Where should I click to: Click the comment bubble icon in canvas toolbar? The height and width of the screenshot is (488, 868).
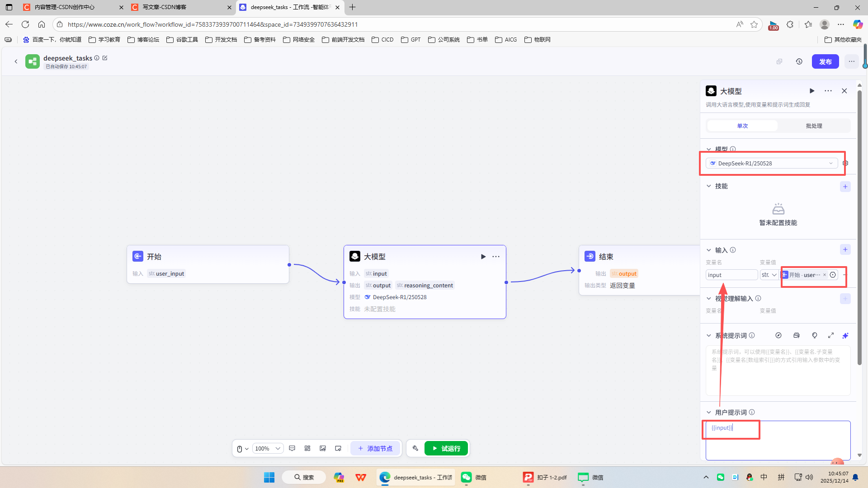(x=292, y=448)
